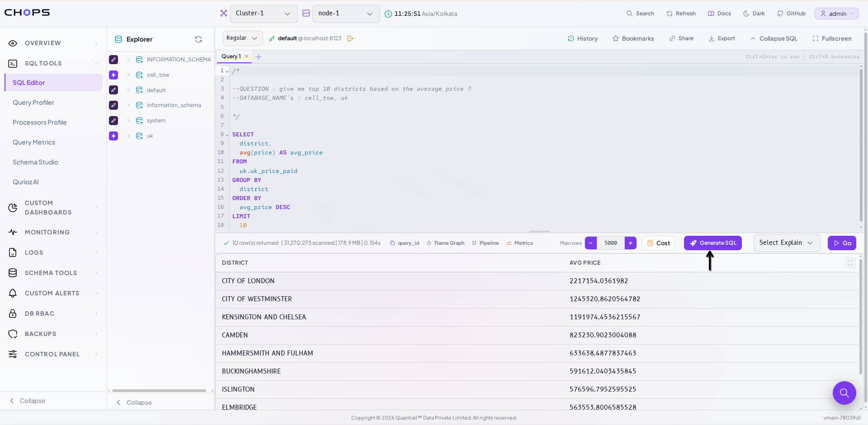Open Schema Studio
This screenshot has width=868, height=425.
[x=35, y=162]
